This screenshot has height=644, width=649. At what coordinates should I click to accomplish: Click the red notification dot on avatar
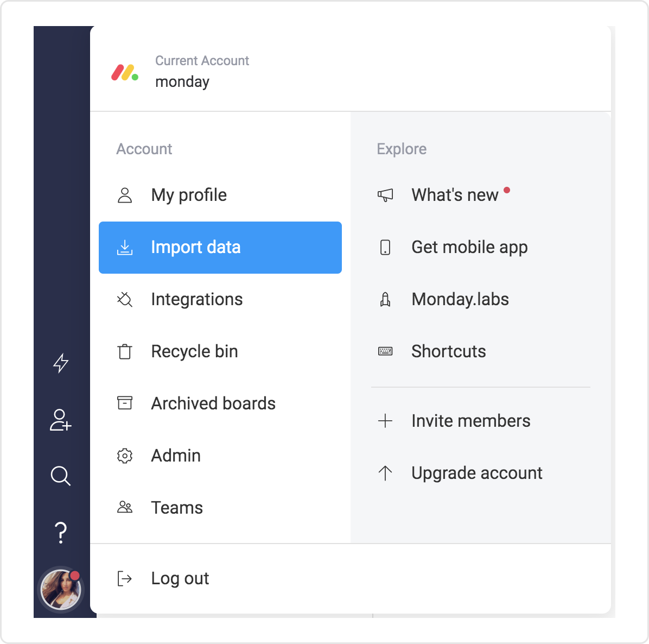[75, 576]
